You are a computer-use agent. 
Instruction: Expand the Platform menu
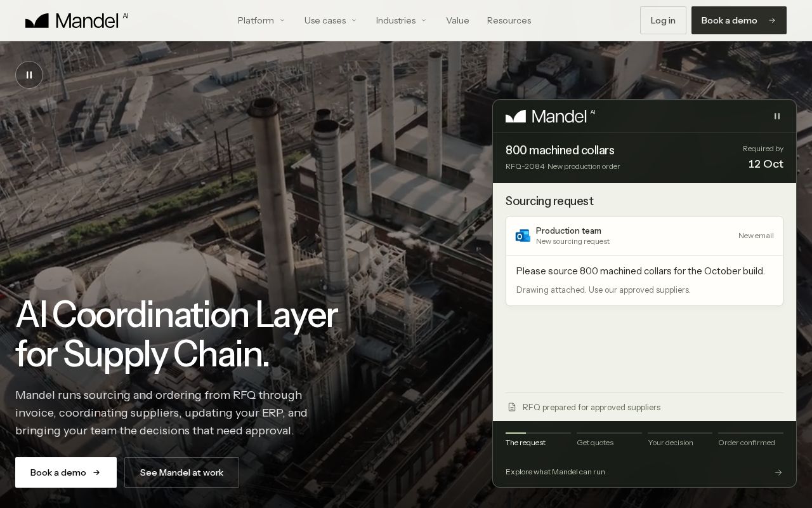[261, 20]
